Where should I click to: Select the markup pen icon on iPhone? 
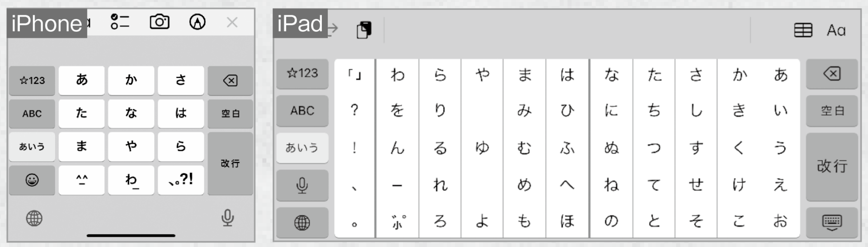[197, 22]
